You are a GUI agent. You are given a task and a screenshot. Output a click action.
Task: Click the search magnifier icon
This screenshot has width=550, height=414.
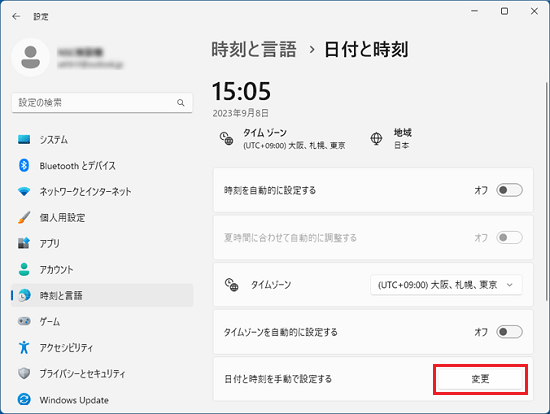pyautogui.click(x=181, y=103)
